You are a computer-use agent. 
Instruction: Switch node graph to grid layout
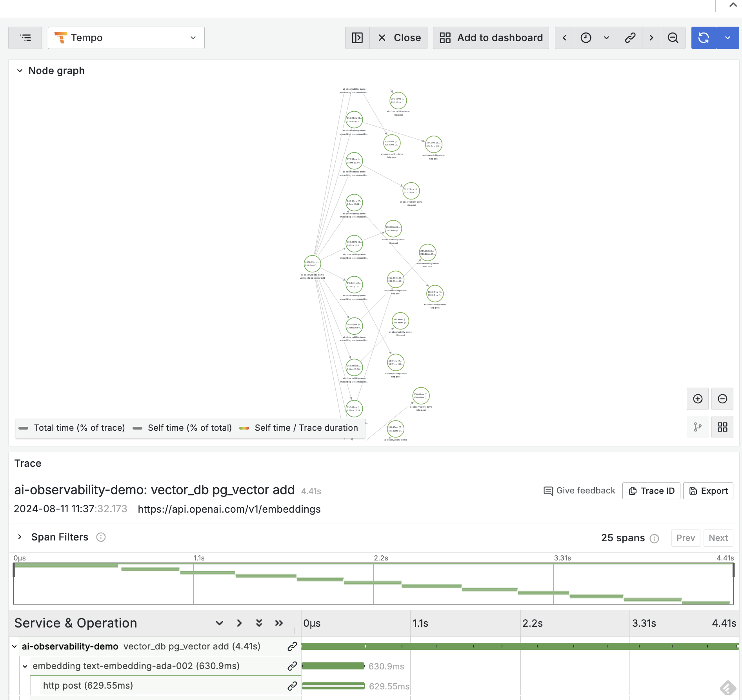click(722, 427)
